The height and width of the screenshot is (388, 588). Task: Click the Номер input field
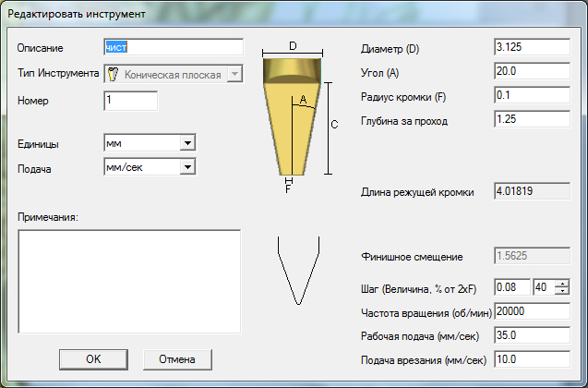130,101
